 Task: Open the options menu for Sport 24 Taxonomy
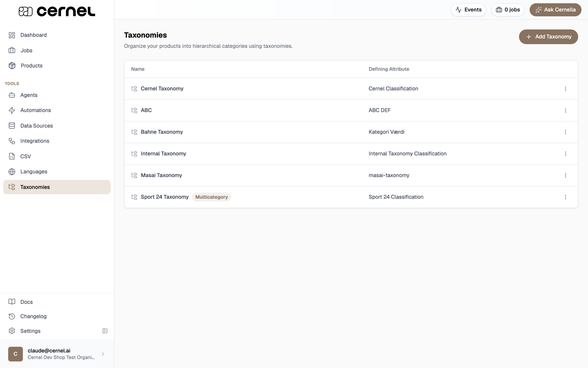[x=565, y=197]
